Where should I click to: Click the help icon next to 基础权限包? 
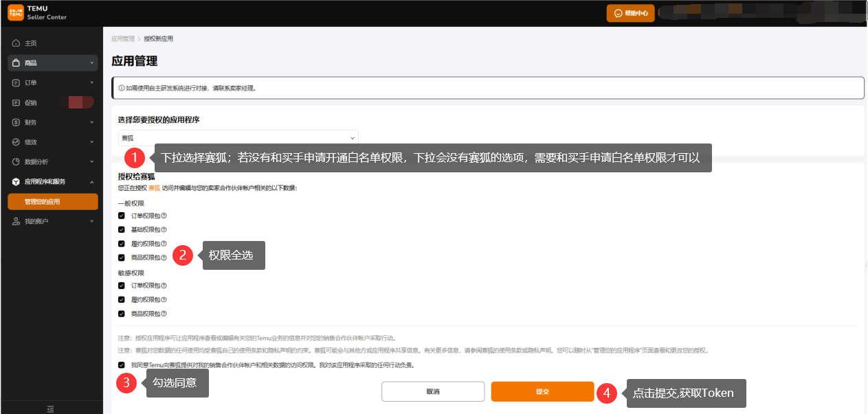tap(164, 229)
